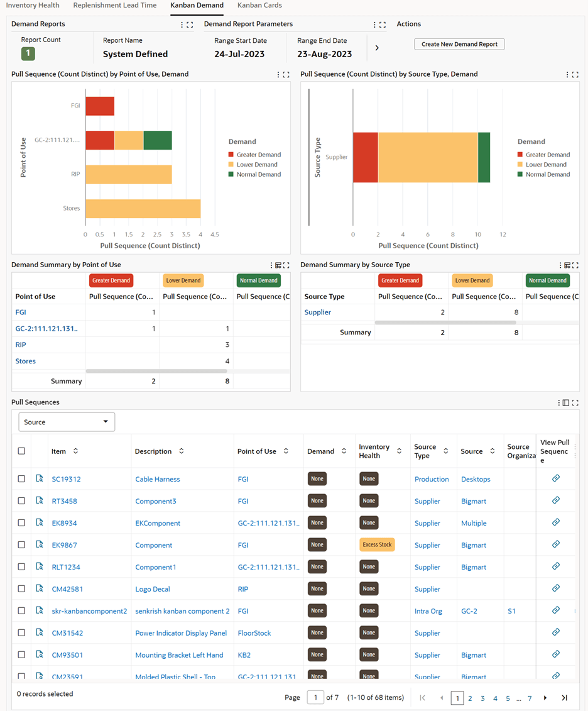Toggle Normal Demand legend swatch in Point of Use chart
588x711 pixels.
pos(231,175)
